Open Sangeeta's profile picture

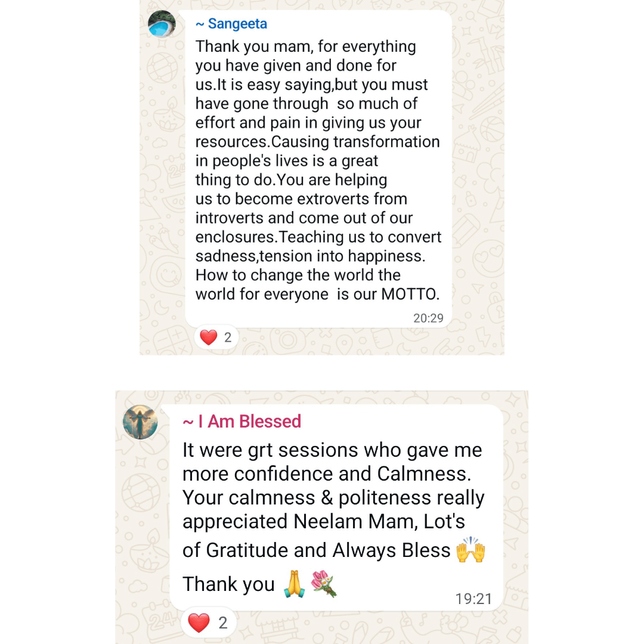coord(162,25)
